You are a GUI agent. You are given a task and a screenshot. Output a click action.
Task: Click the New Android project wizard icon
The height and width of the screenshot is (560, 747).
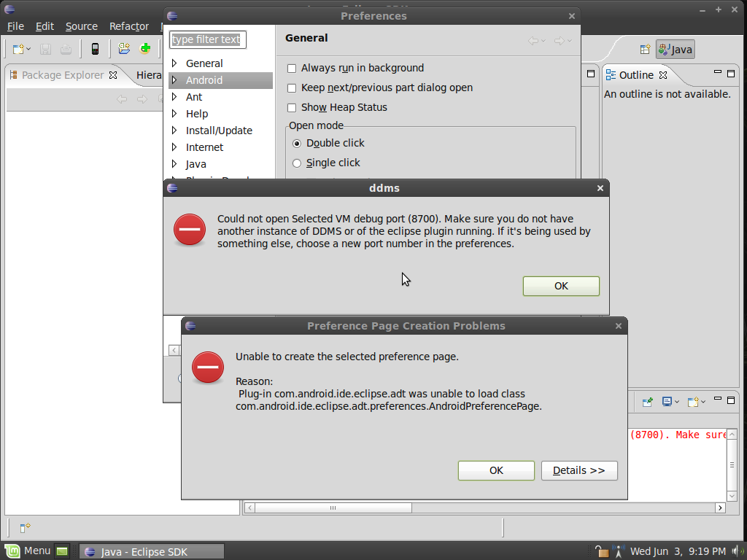coord(124,49)
